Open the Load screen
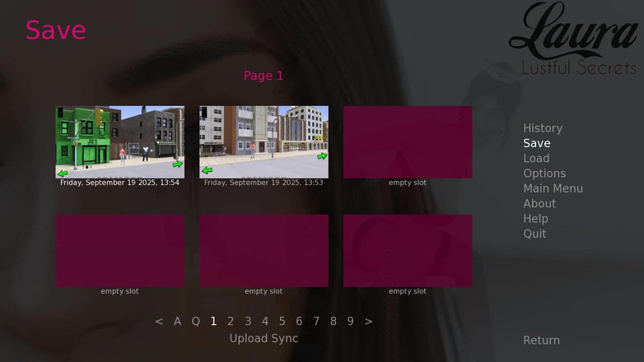 pos(536,159)
